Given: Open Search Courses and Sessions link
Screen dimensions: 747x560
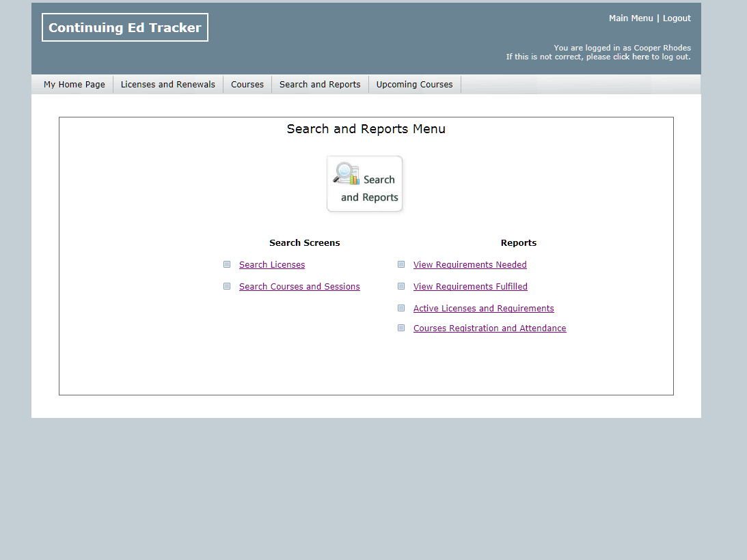Looking at the screenshot, I should pos(299,287).
